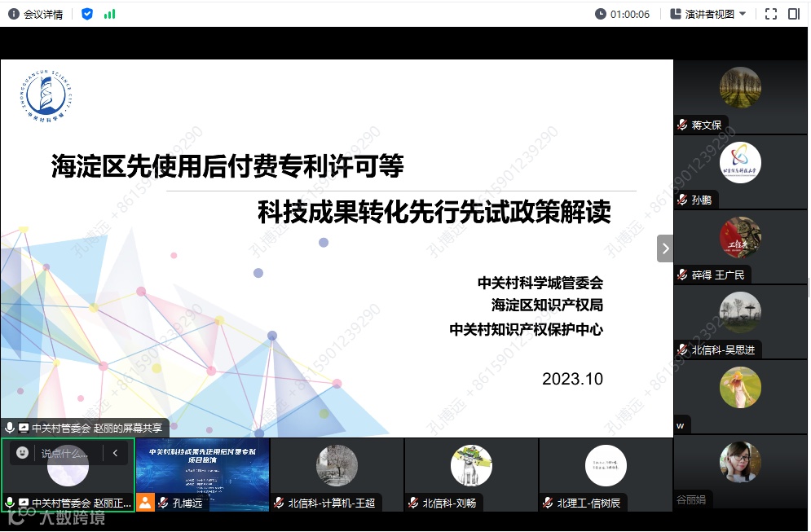Check the green network signal bars icon
Image resolution: width=811 pixels, height=532 pixels.
click(110, 14)
